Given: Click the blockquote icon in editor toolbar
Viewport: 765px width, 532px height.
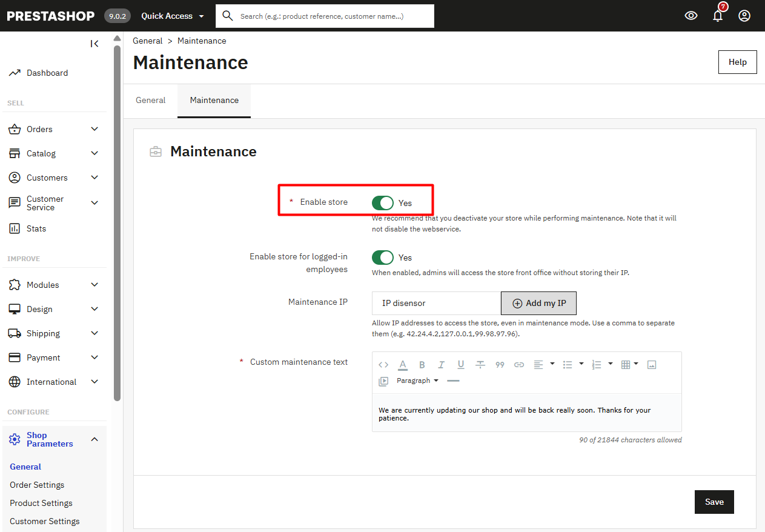Looking at the screenshot, I should pyautogui.click(x=500, y=365).
